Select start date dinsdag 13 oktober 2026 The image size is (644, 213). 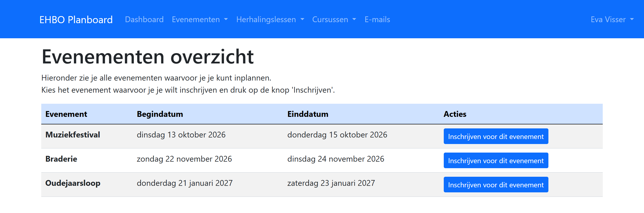pos(181,135)
